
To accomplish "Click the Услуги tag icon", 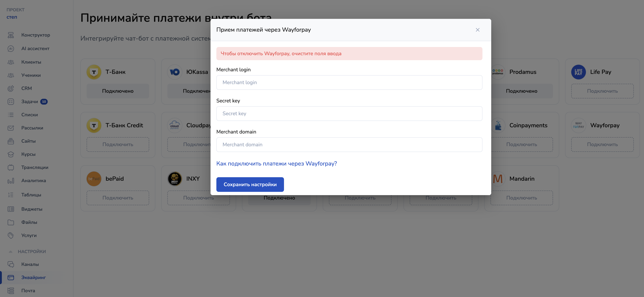I will click(x=11, y=235).
